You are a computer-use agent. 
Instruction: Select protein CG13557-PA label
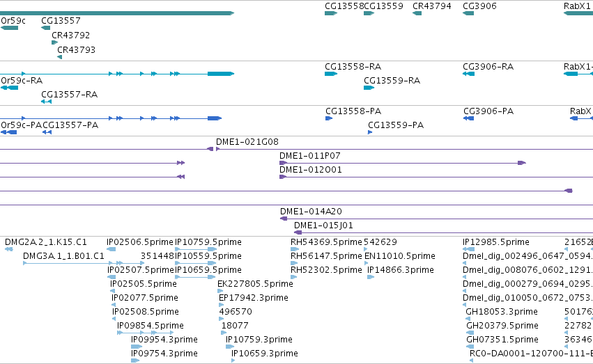(70, 125)
